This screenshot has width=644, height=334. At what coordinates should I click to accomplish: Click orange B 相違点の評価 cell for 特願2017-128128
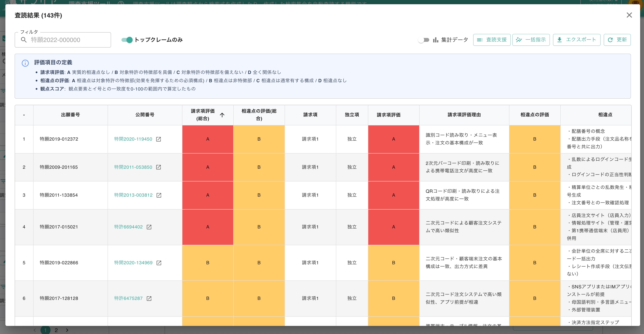[x=534, y=299]
